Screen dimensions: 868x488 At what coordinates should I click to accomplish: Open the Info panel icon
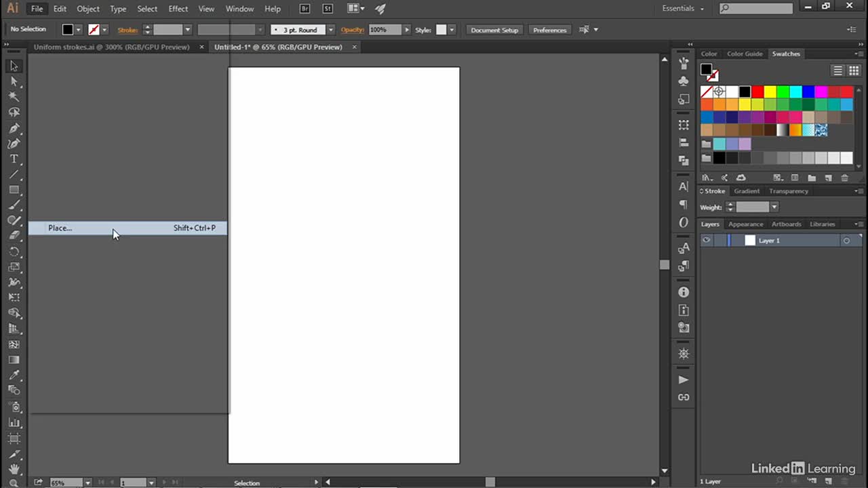(684, 292)
